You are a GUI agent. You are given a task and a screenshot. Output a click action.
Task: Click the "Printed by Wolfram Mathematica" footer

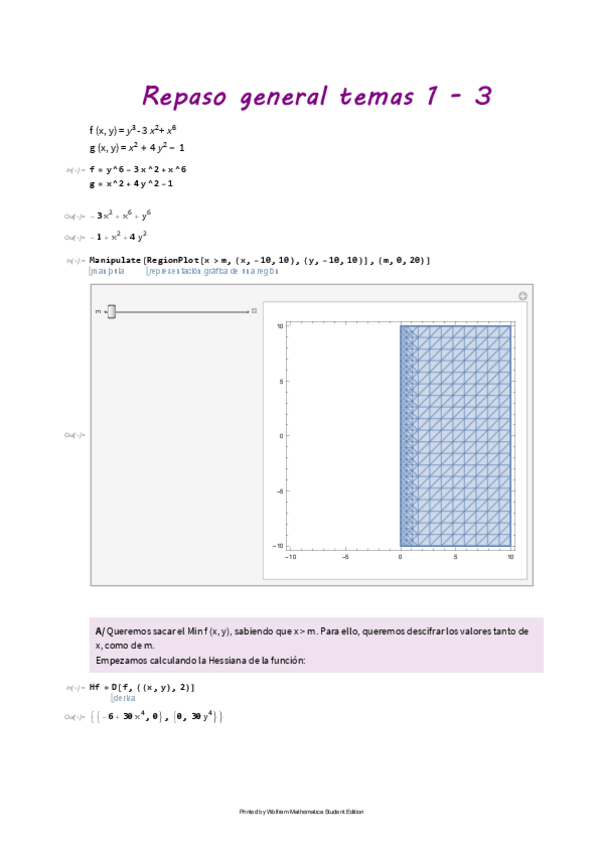[x=301, y=811]
